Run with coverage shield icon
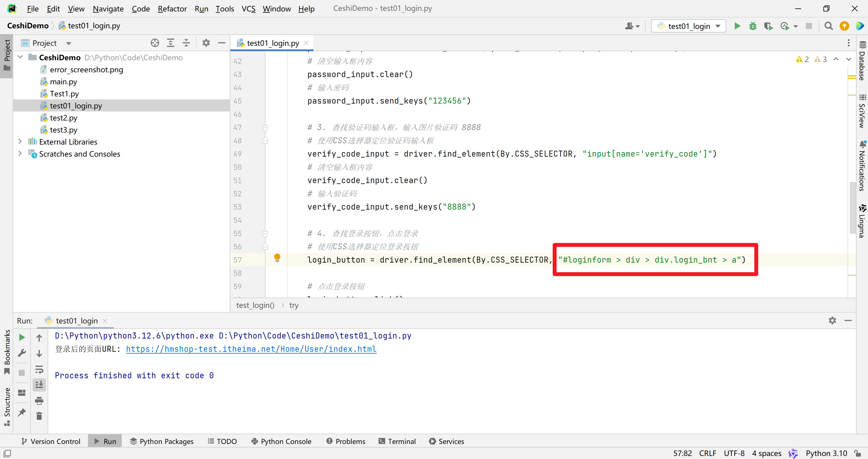868x459 pixels. (768, 26)
